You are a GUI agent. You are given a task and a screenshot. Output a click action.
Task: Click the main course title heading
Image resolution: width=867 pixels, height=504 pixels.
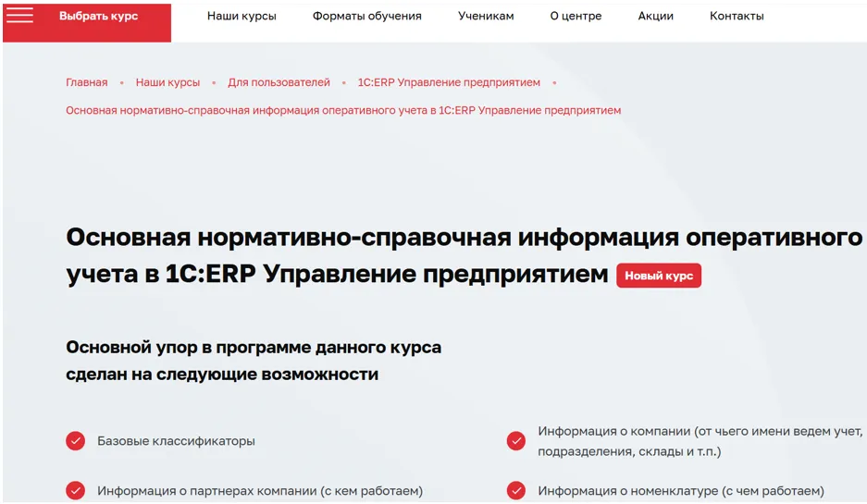463,238
